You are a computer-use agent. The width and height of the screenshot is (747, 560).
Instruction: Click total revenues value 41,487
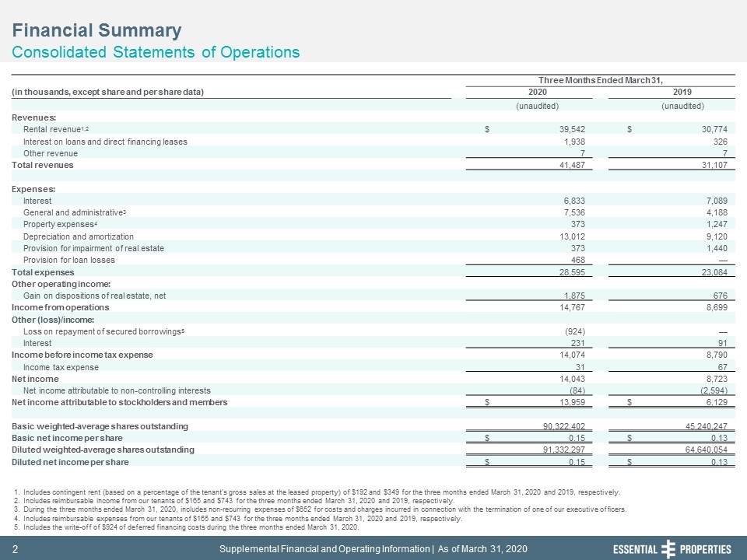click(x=572, y=165)
